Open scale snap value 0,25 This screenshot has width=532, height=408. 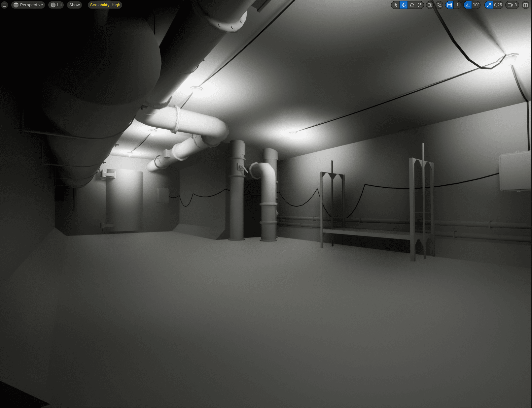(498, 5)
